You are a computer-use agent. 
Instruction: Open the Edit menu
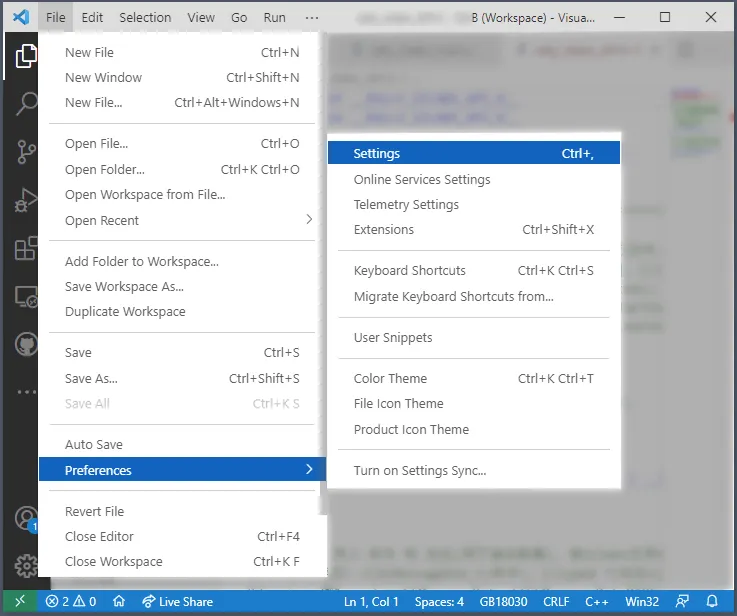92,17
